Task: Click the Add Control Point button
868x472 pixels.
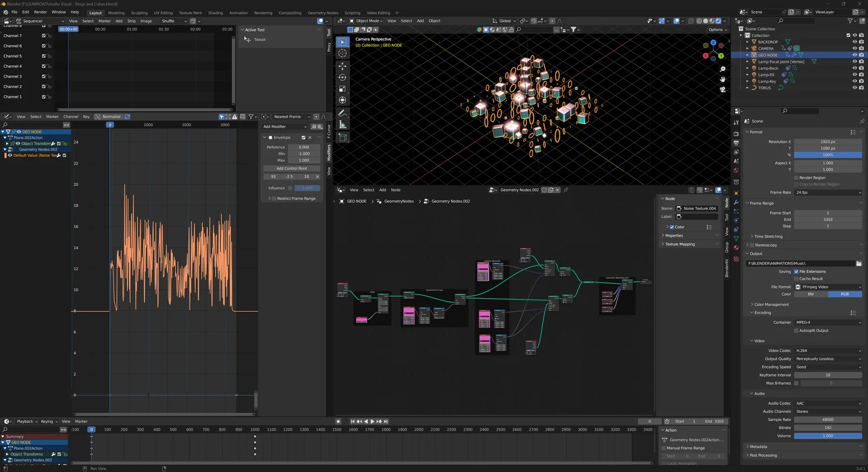Action: (292, 168)
